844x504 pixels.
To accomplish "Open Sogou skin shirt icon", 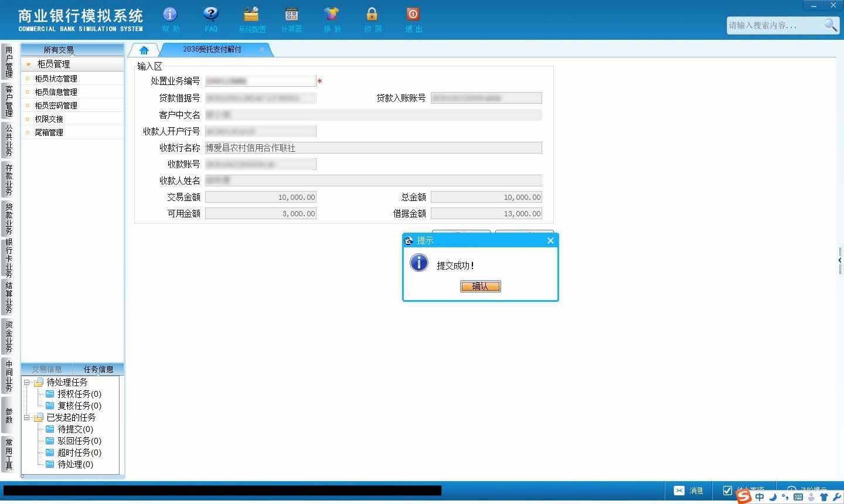I will 824,497.
